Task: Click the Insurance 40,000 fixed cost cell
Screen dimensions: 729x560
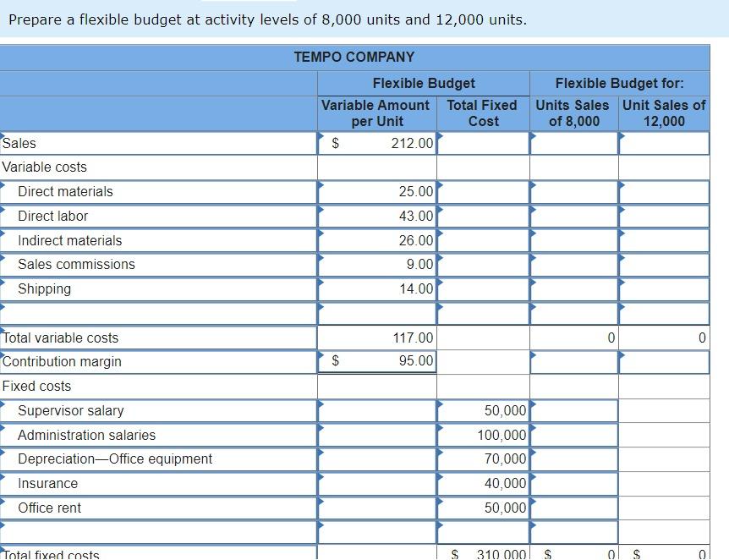Action: (483, 484)
